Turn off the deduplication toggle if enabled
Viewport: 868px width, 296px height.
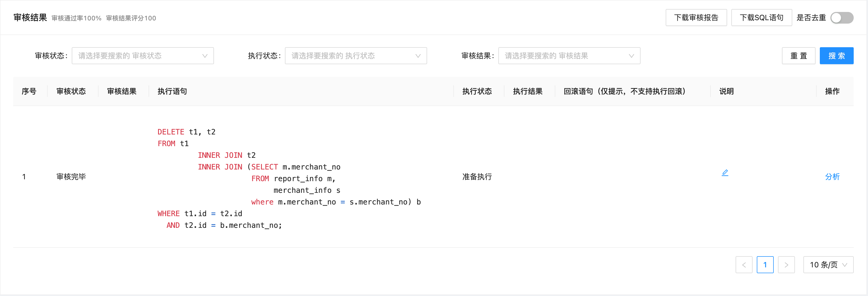(x=842, y=18)
